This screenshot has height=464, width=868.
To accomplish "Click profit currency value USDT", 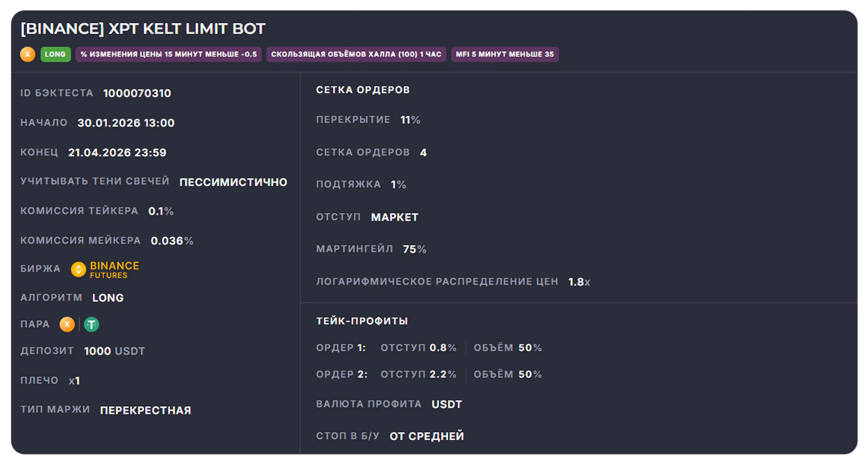I will [447, 404].
